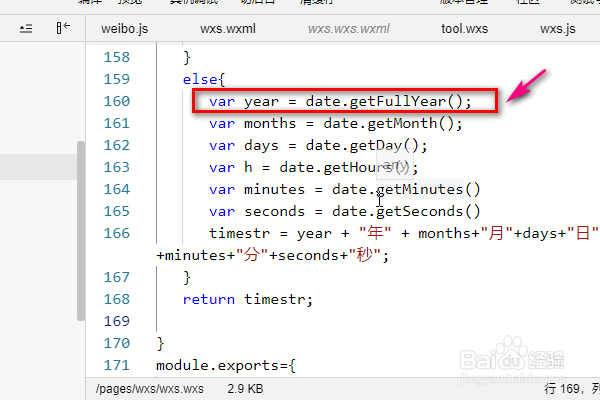
Task: Click the sidebar vertical scrollbar thumb
Action: tap(81, 231)
